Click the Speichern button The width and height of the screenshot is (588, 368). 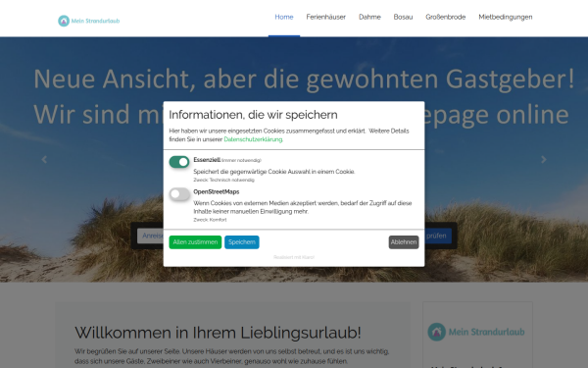point(242,242)
